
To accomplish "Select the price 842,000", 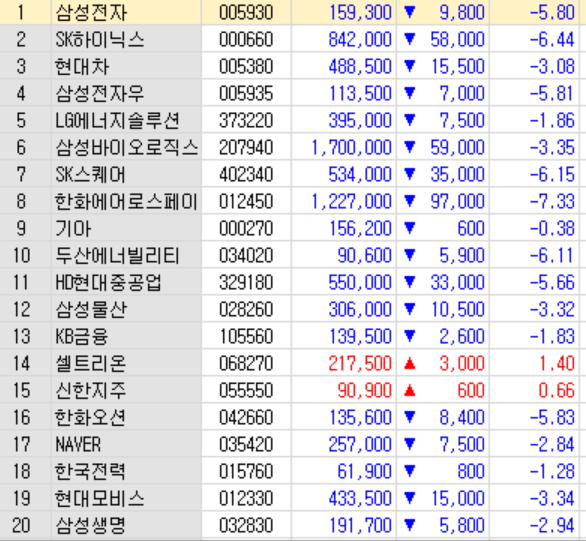I will [x=360, y=40].
